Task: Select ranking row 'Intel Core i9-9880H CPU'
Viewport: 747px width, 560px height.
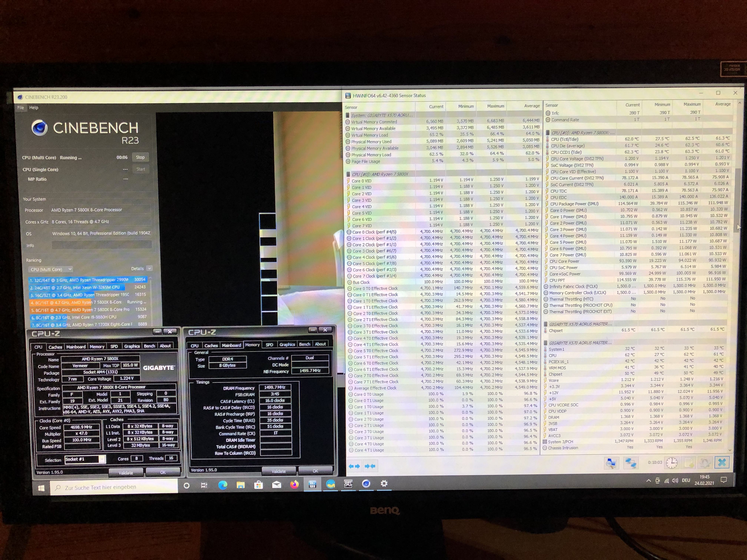Action: (88, 317)
